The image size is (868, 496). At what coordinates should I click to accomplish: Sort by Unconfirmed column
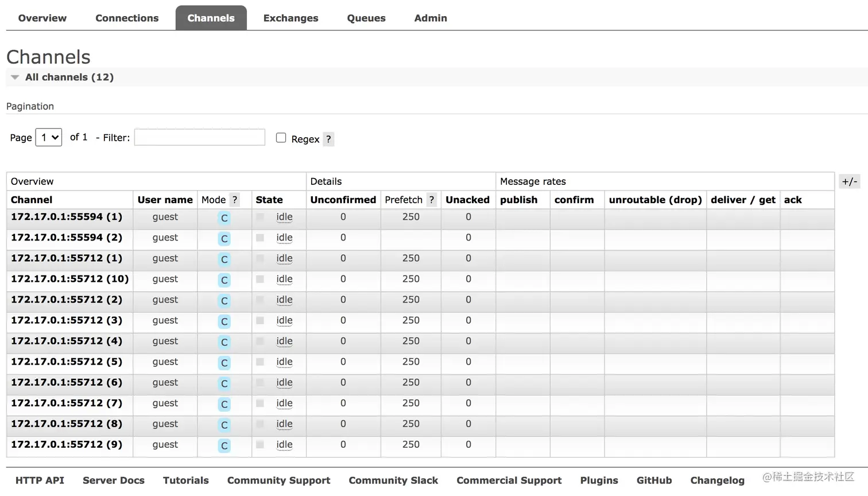point(343,200)
